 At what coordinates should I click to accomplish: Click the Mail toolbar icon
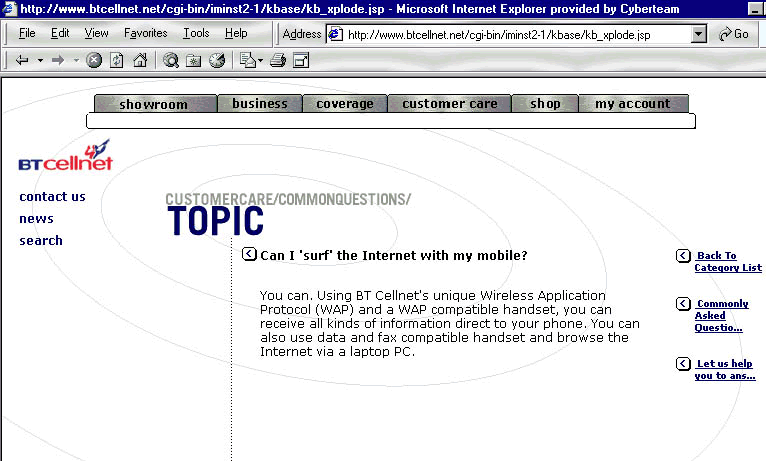tap(248, 60)
